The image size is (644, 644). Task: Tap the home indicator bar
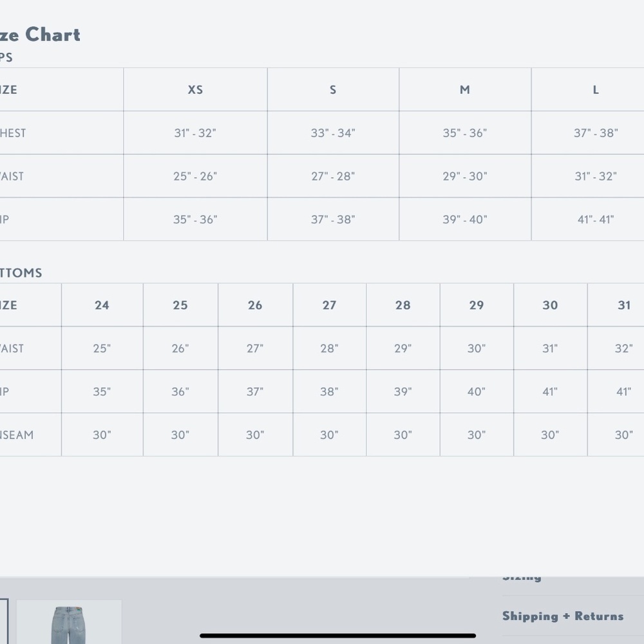click(337, 636)
